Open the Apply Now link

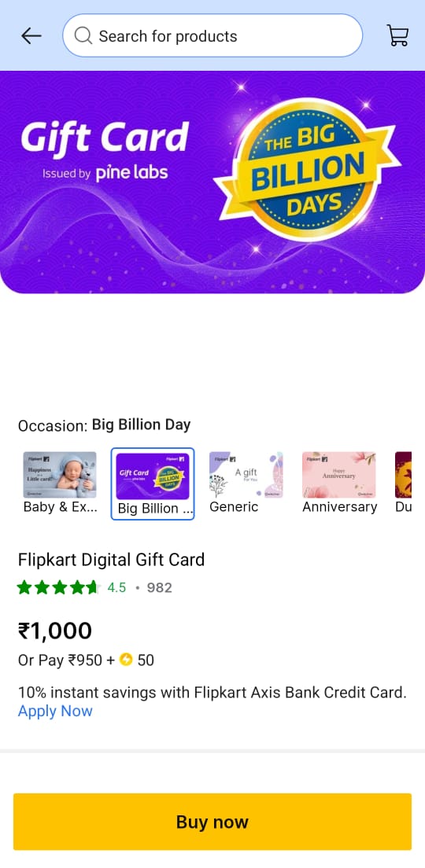55,711
